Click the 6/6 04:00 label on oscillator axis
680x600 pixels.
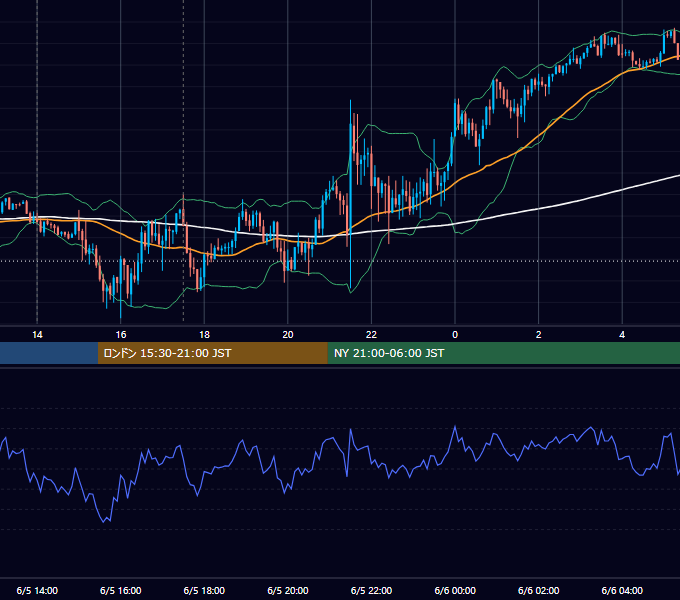pos(622,590)
